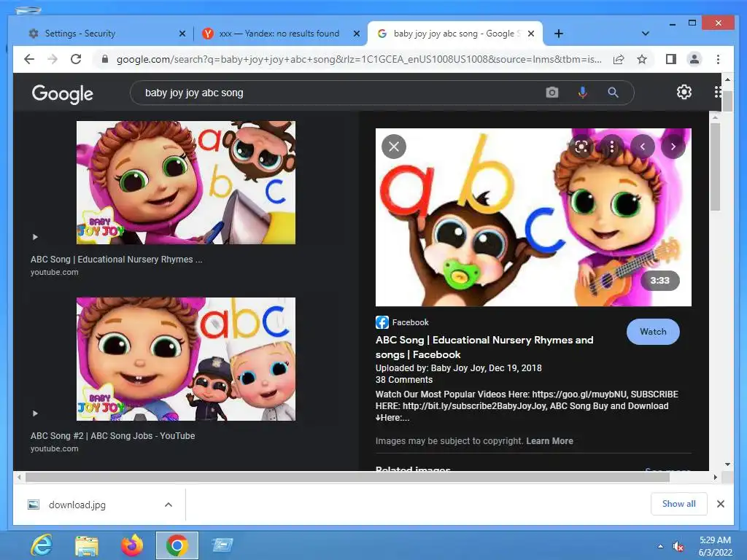Open ABC Song Facebook title link

pyautogui.click(x=484, y=347)
